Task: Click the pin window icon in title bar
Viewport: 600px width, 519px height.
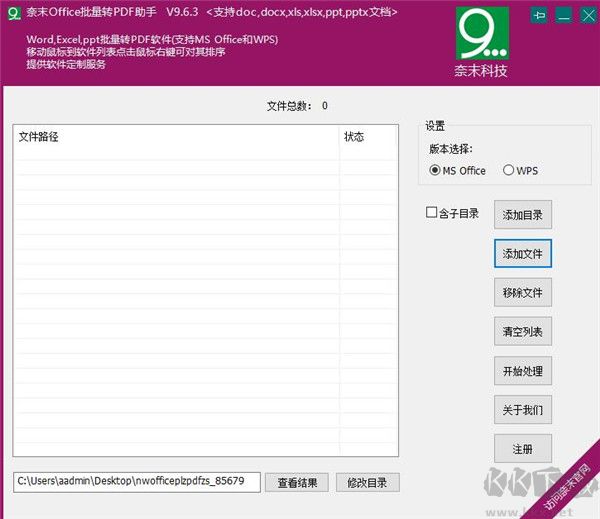Action: tap(539, 15)
